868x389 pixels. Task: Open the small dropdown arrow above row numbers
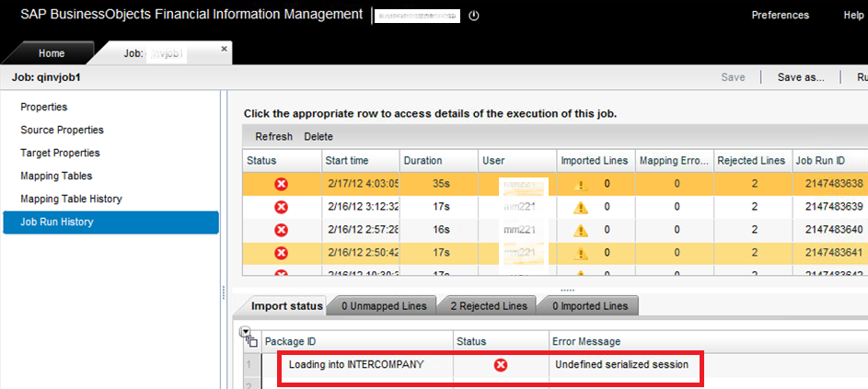click(245, 331)
